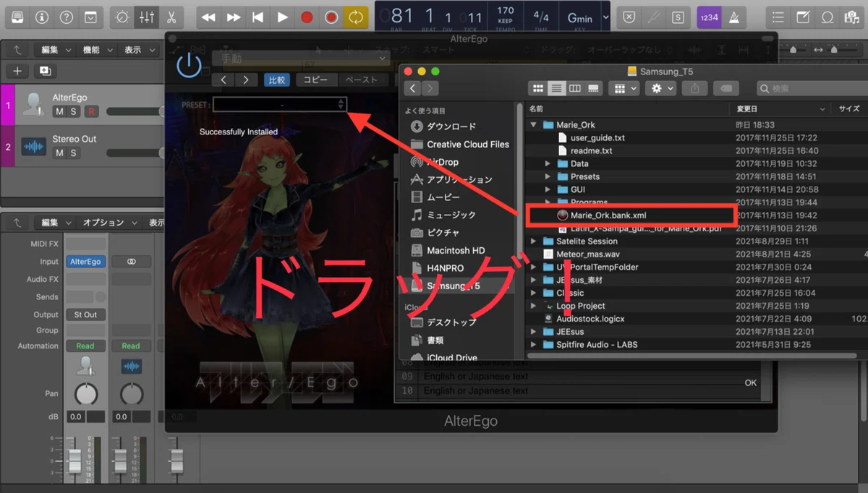868x493 pixels.
Task: Click the tempo 170 display
Action: pos(506,17)
